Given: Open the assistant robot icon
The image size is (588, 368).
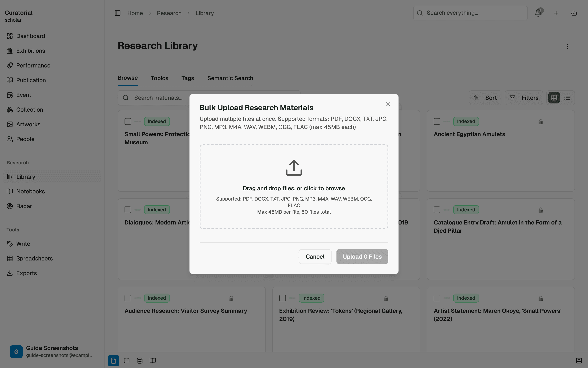Looking at the screenshot, I should tap(574, 13).
